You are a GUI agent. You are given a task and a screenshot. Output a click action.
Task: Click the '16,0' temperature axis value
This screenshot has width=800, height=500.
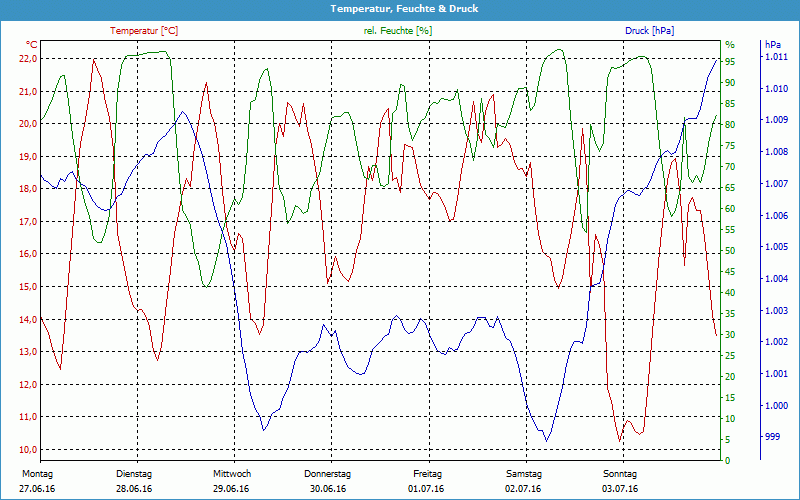point(28,254)
